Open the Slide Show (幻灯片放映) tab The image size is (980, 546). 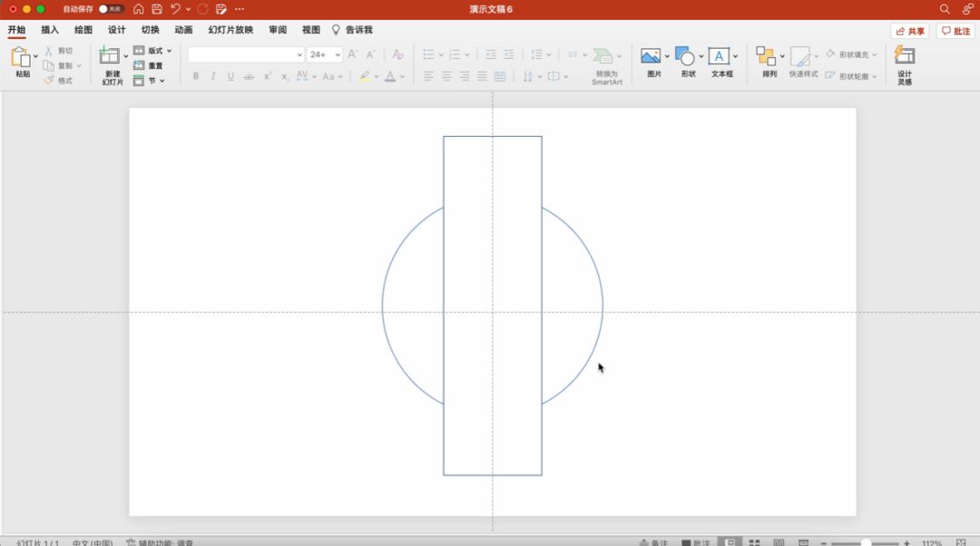230,29
